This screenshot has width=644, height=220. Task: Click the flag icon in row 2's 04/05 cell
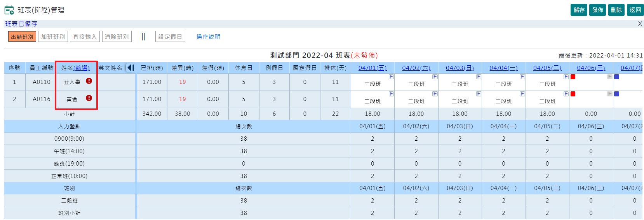(566, 94)
